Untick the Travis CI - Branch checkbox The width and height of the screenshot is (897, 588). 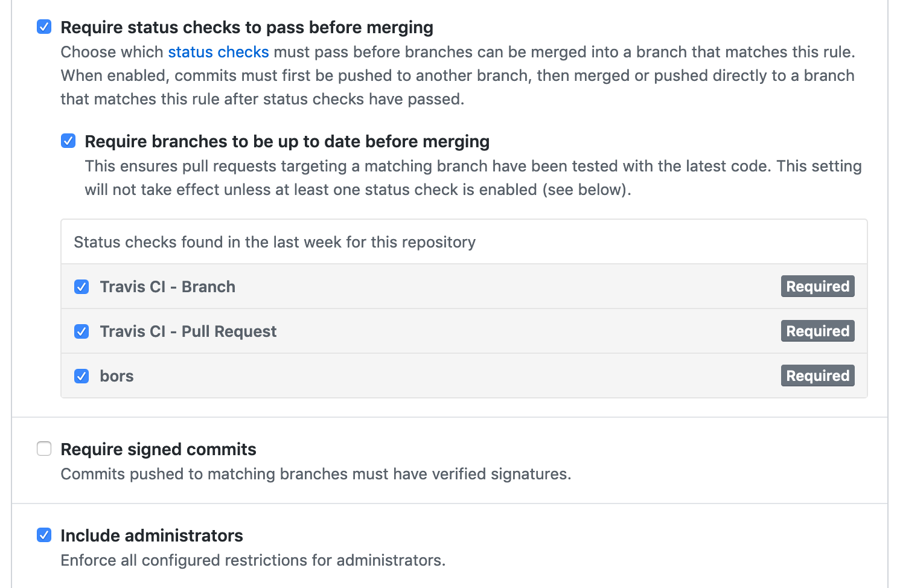tap(81, 287)
